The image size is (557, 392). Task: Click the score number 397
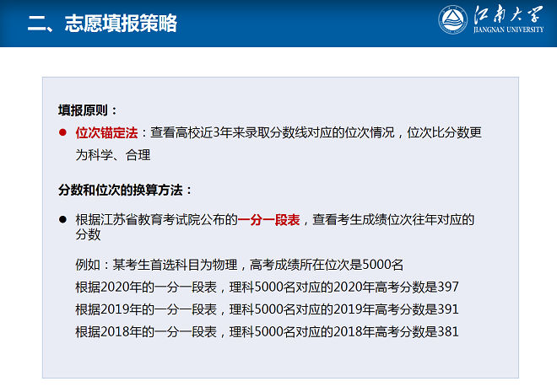tap(447, 287)
